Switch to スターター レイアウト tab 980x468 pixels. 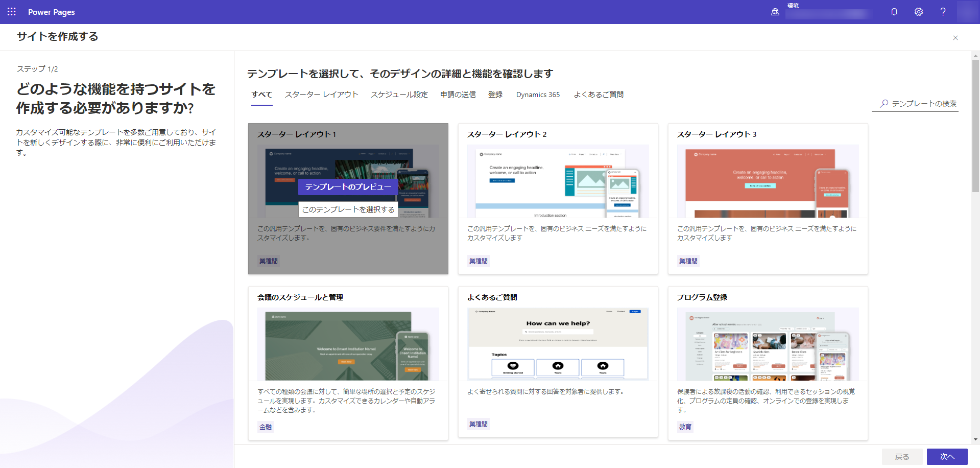tap(322, 95)
